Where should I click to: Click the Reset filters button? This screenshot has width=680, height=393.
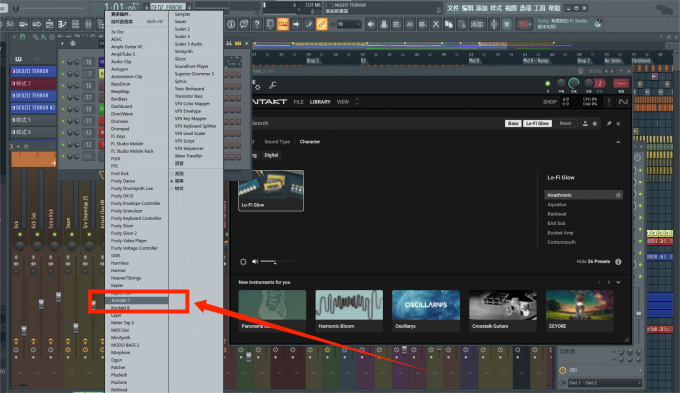(x=565, y=124)
